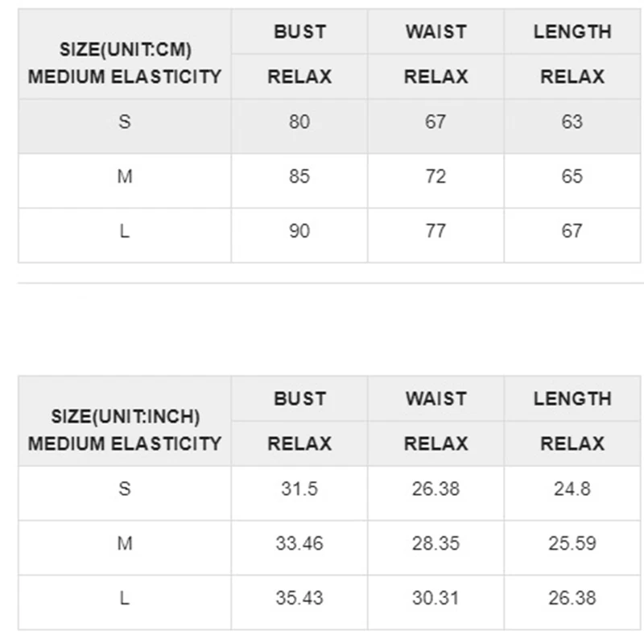Click the bust value 90 for size L
This screenshot has width=644, height=644.
pyautogui.click(x=299, y=232)
